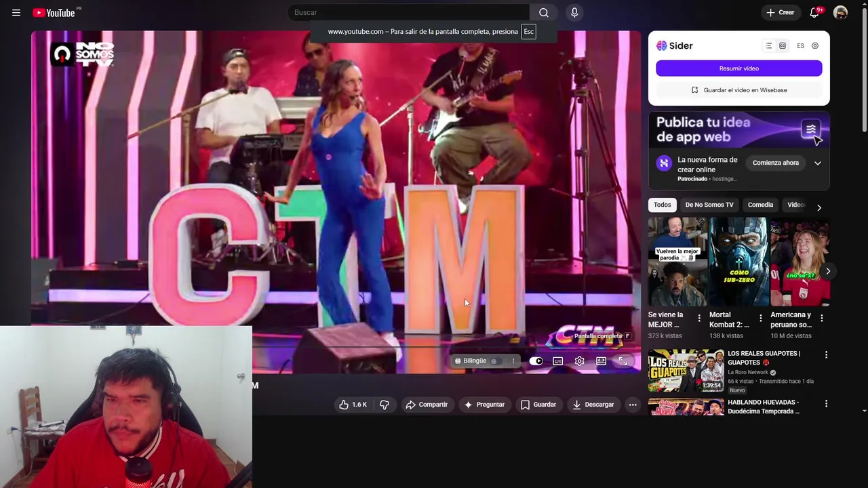This screenshot has height=488, width=868.
Task: Open the YouTube hamburger guide menu
Action: pos(16,12)
